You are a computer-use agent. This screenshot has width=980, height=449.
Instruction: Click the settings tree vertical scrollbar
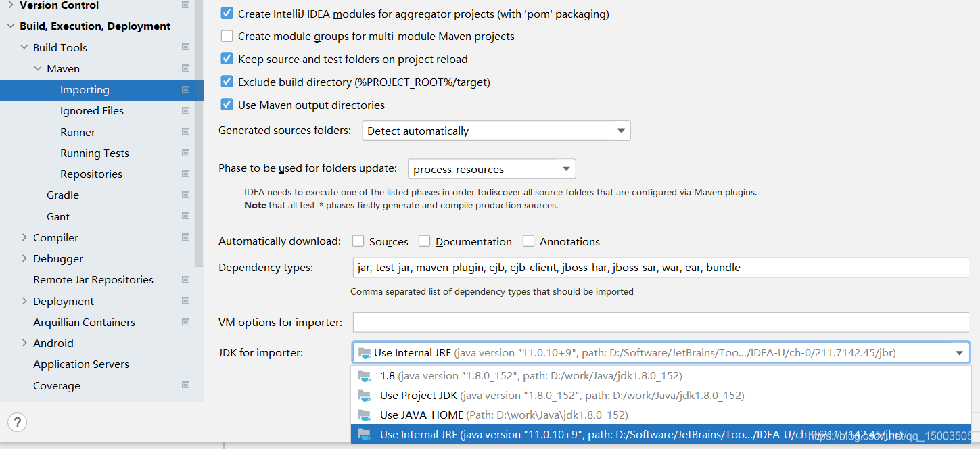pos(200,135)
